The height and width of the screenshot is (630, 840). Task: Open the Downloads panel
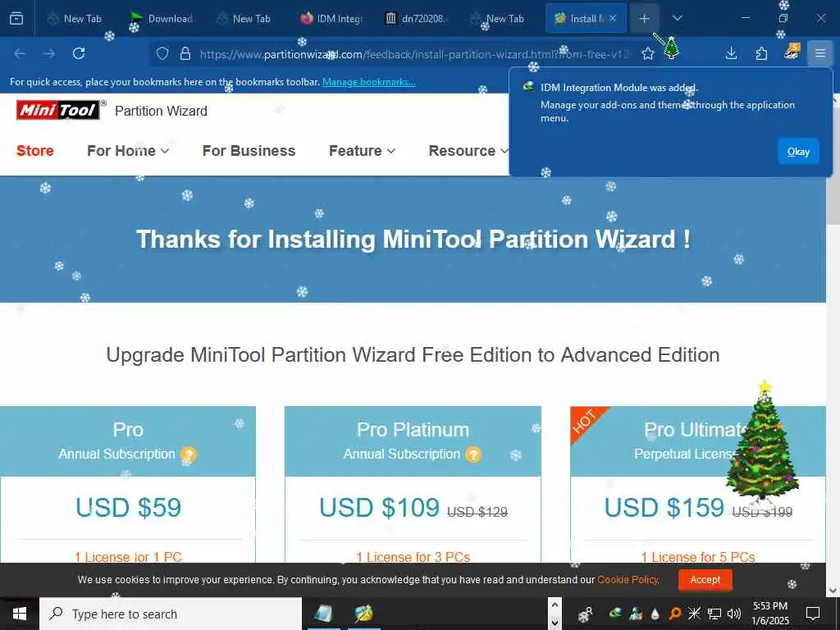[731, 53]
